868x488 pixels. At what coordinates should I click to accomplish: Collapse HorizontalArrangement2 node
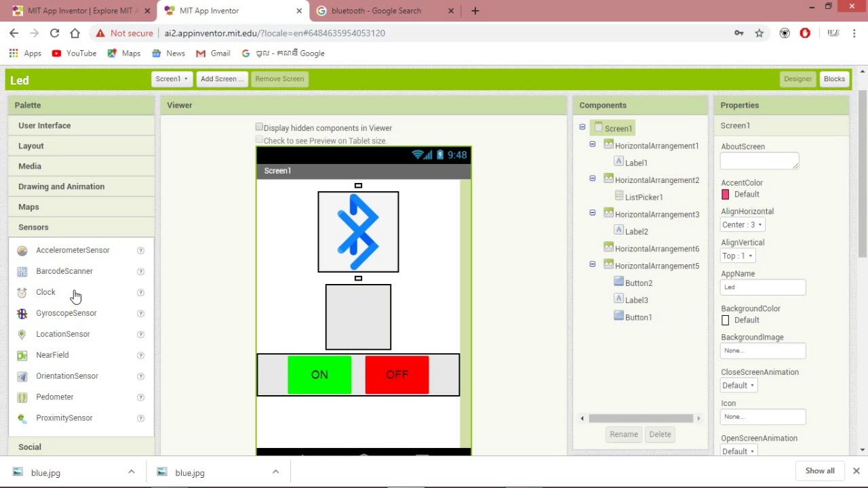(x=592, y=179)
